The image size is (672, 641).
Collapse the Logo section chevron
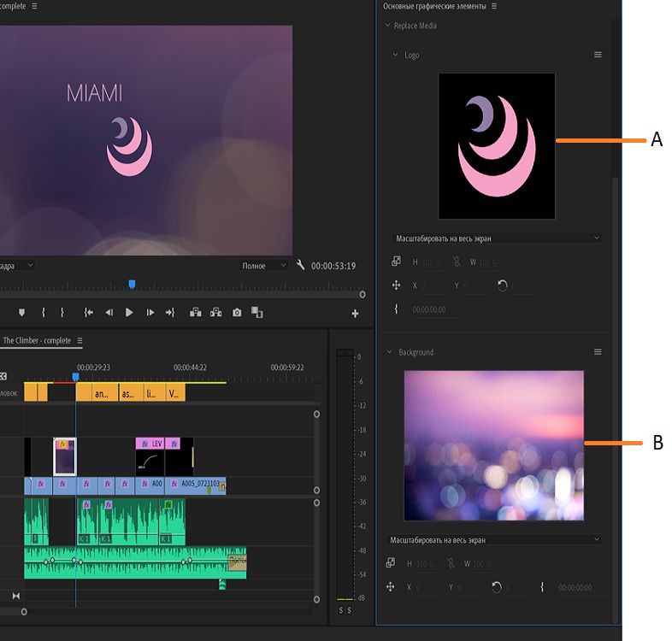(395, 55)
